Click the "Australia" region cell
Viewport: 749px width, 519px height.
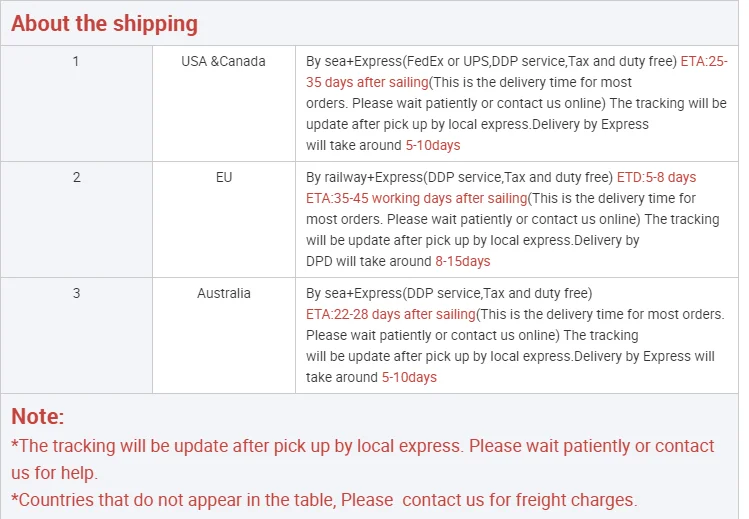(x=223, y=293)
